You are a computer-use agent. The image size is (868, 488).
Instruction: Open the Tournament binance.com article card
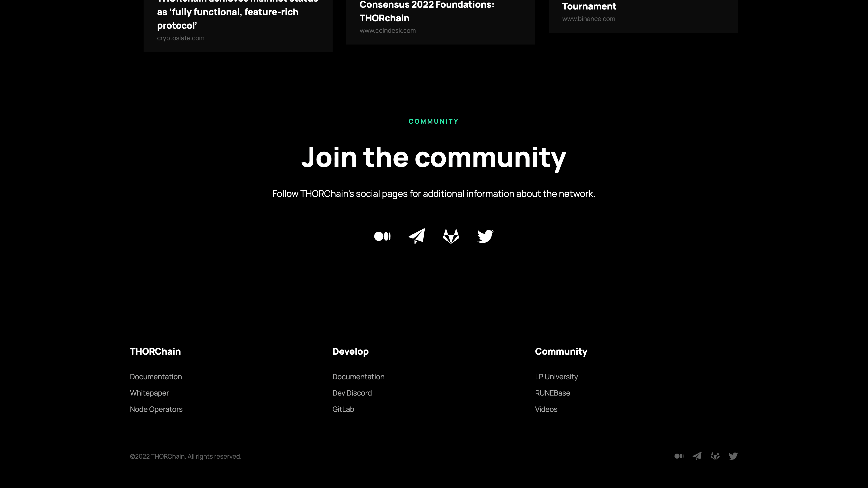tap(643, 16)
